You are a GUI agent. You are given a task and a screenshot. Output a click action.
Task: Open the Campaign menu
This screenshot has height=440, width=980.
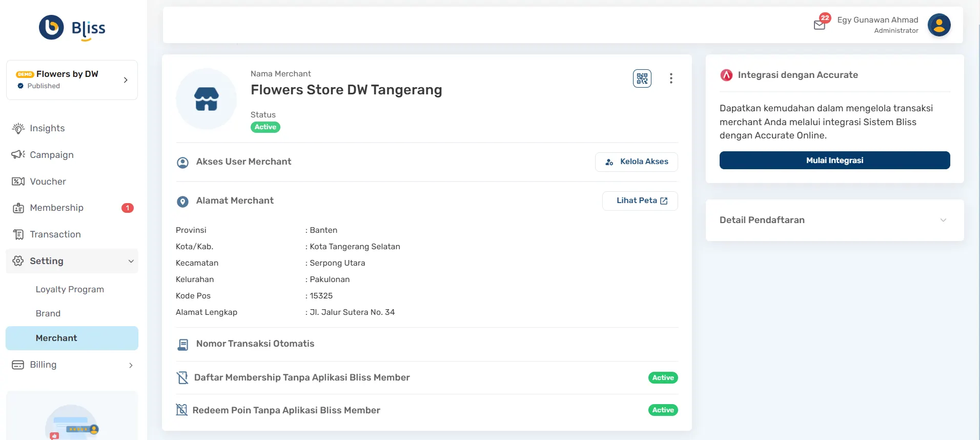(72, 155)
